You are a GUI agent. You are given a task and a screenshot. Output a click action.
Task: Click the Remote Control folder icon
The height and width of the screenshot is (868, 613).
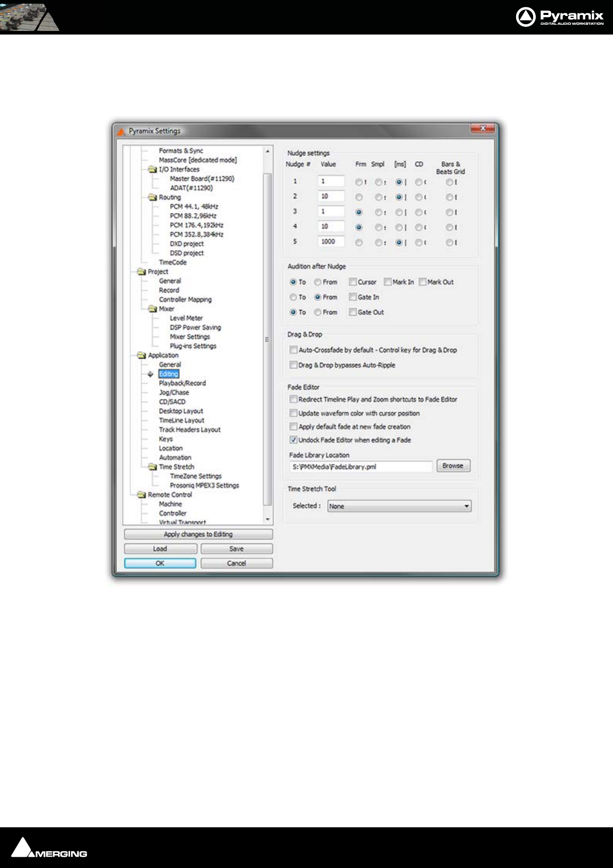coord(142,494)
